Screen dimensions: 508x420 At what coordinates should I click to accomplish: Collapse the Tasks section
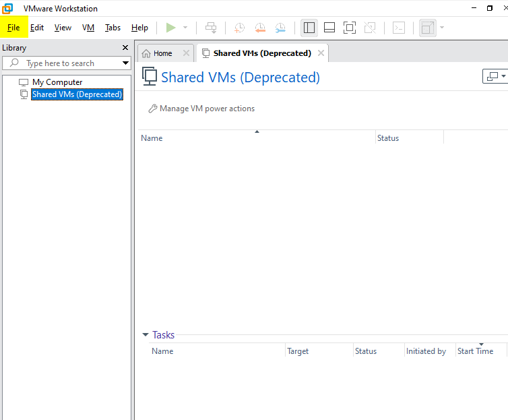pyautogui.click(x=146, y=335)
